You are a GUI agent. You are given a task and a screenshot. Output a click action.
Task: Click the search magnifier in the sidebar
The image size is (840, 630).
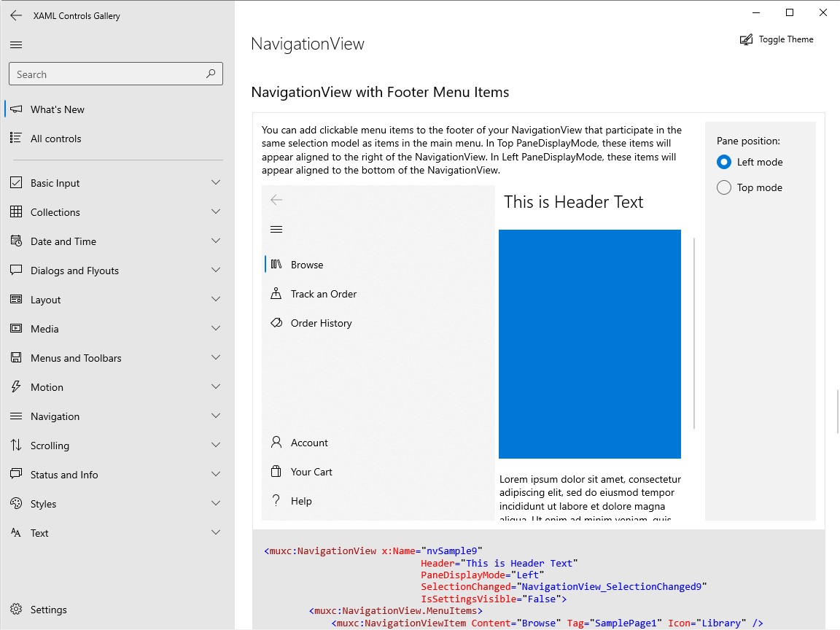point(209,74)
